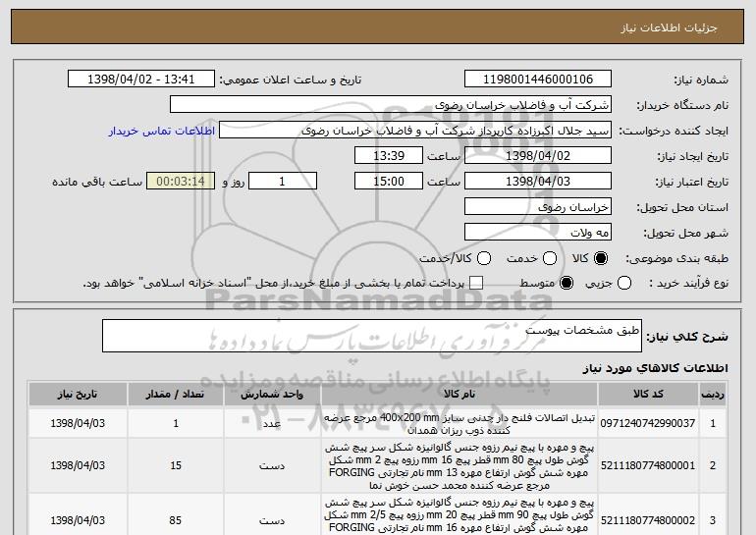Click product code 5211180774800001
Viewport: 756px width, 535px height.
tap(648, 465)
